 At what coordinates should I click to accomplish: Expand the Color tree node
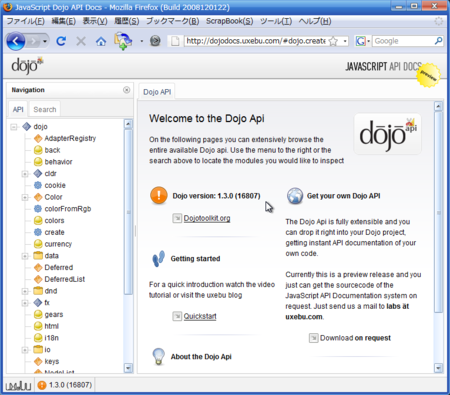25,197
